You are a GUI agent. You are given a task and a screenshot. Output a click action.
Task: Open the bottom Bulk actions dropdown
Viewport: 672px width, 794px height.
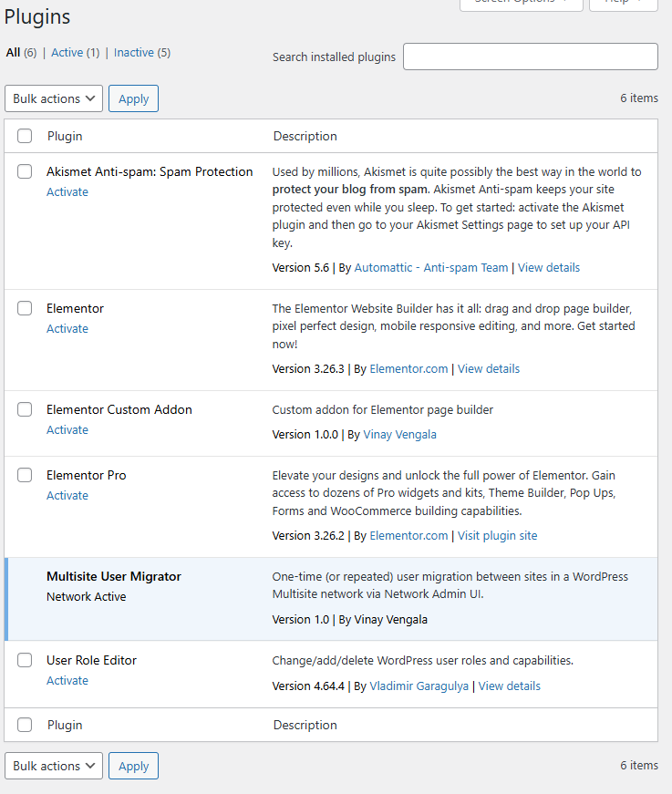[x=54, y=766]
